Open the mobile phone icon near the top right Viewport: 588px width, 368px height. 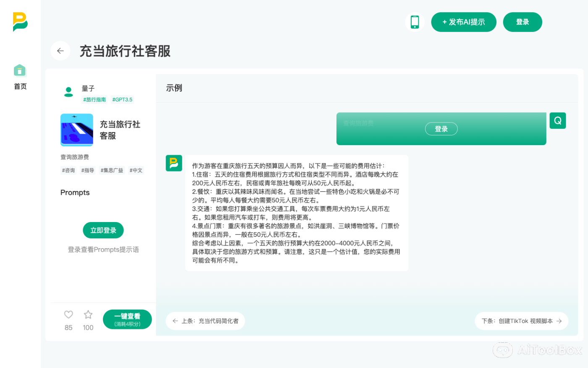point(415,22)
